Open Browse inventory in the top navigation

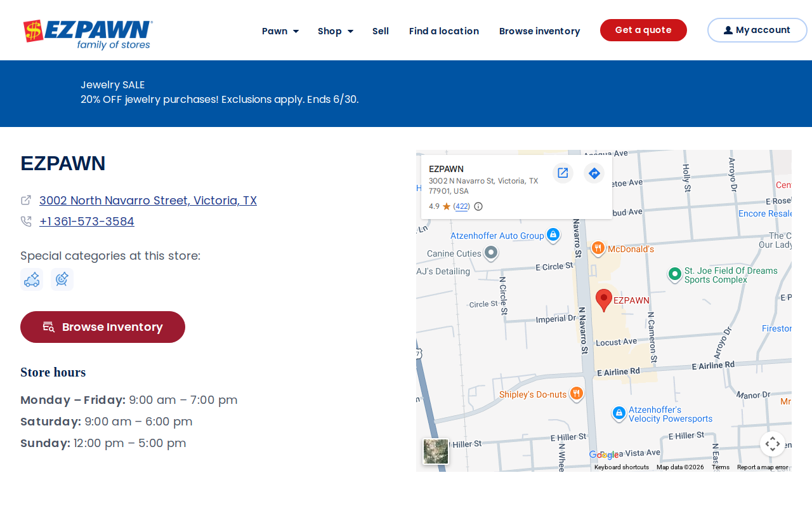(540, 30)
